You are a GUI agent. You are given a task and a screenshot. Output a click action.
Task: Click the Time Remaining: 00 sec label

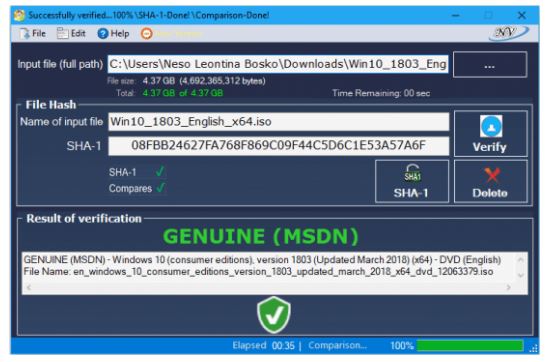381,93
